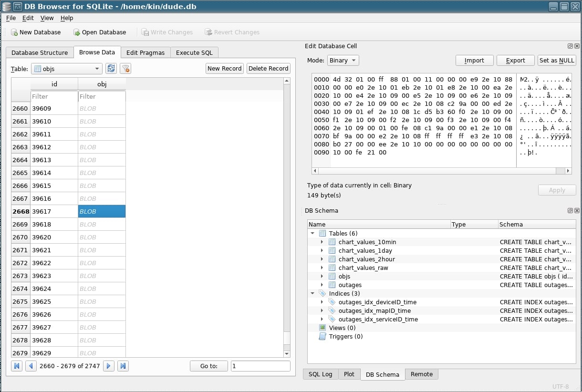Click the New Record button
582x392 pixels.
pyautogui.click(x=225, y=69)
